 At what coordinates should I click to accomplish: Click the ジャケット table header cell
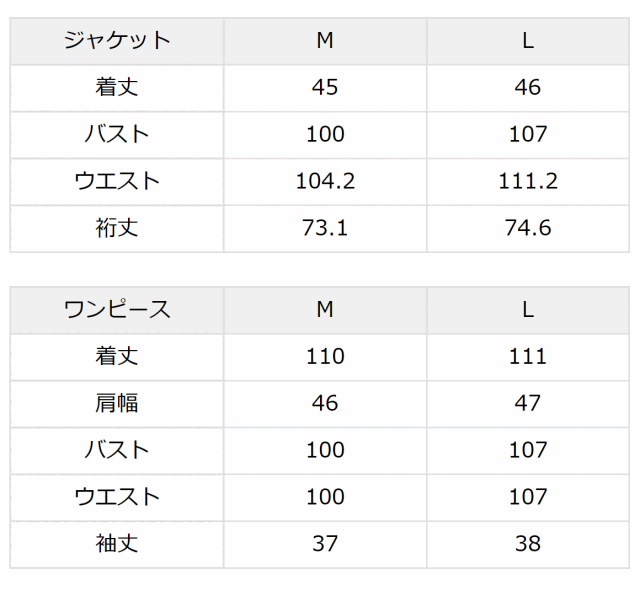click(x=117, y=41)
